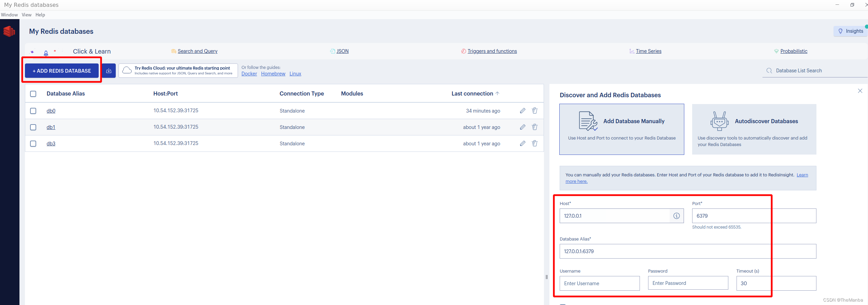Click the Modules column header

pyautogui.click(x=352, y=93)
